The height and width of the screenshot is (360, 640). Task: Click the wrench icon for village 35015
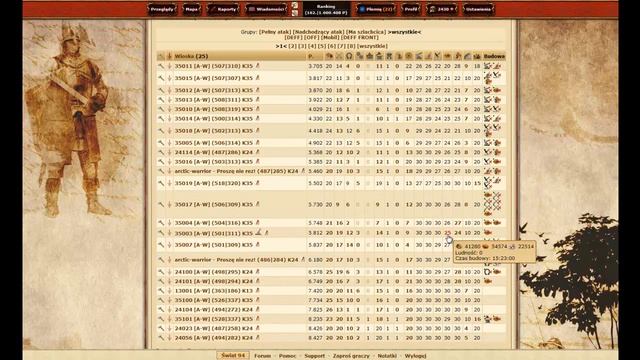pos(161,78)
